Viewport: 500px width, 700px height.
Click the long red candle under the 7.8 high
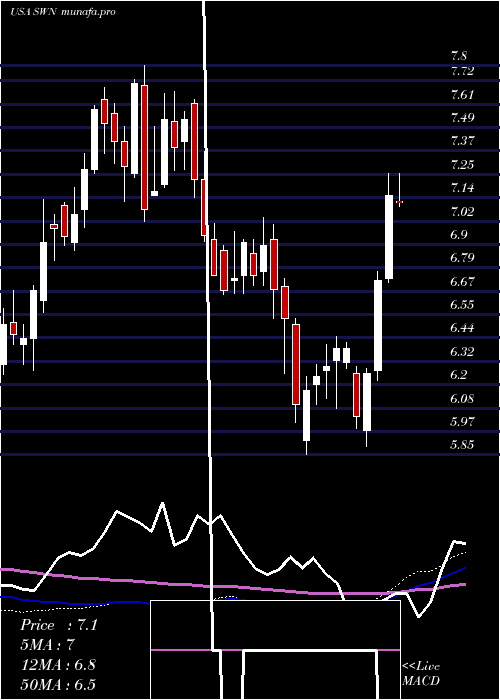(144, 147)
